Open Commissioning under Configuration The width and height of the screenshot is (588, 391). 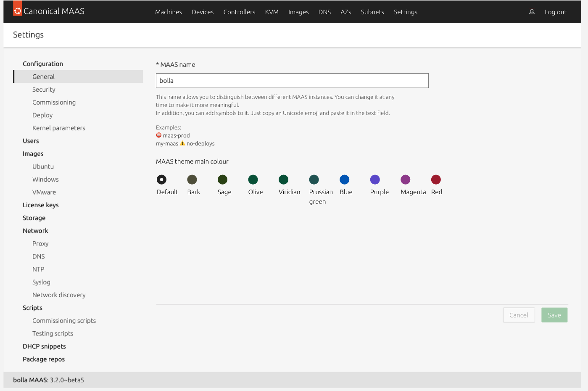tap(54, 103)
